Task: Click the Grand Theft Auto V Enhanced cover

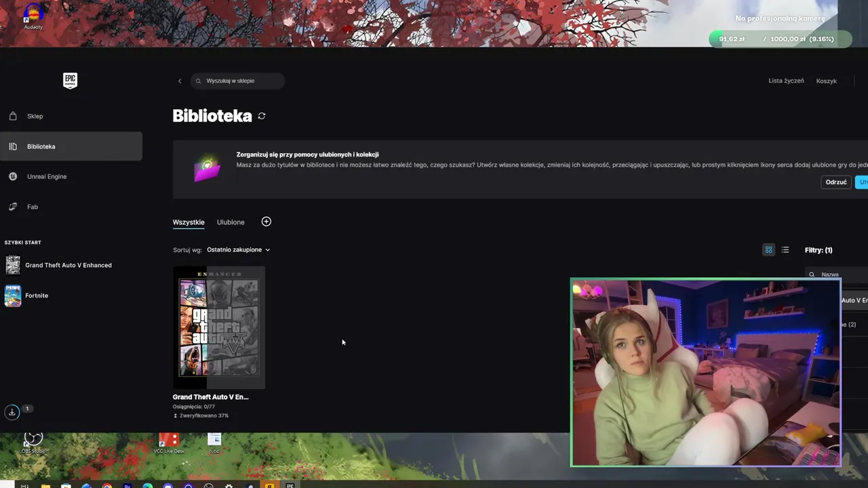Action: [x=219, y=327]
